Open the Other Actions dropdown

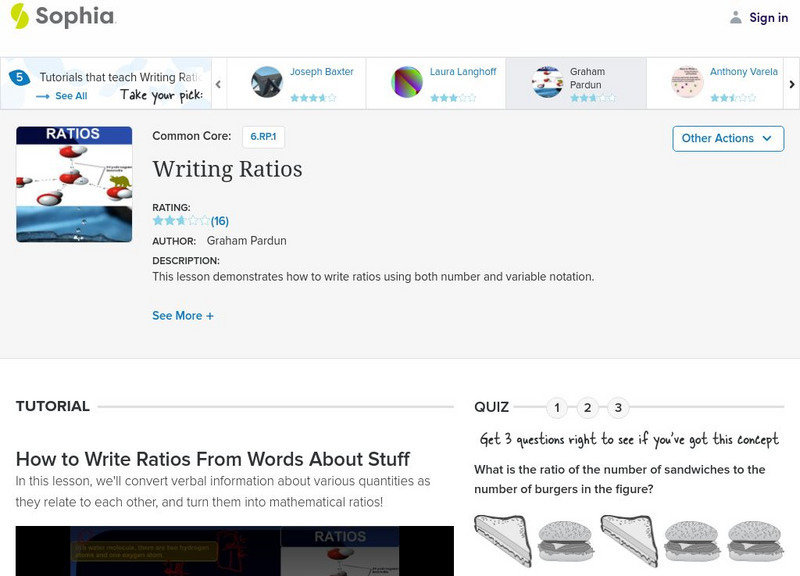(727, 138)
